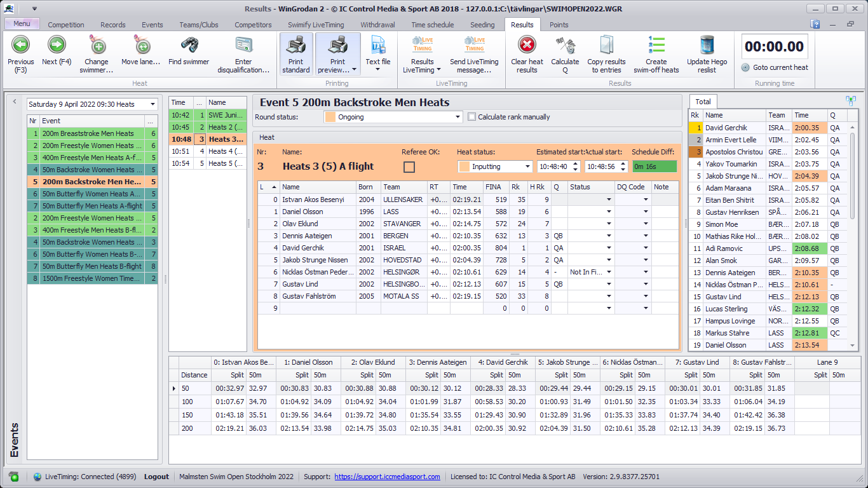Image resolution: width=868 pixels, height=488 pixels.
Task: Click the Heat status Inputting swatch
Action: pyautogui.click(x=465, y=166)
